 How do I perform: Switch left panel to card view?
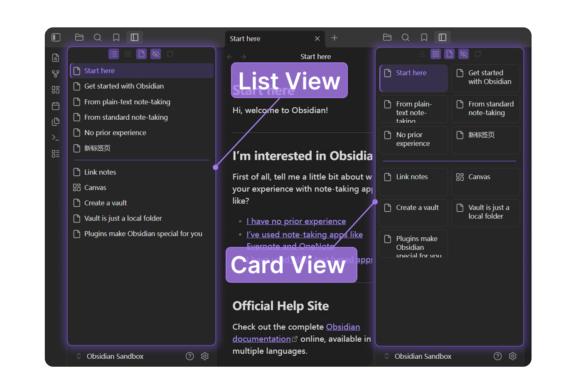[128, 54]
